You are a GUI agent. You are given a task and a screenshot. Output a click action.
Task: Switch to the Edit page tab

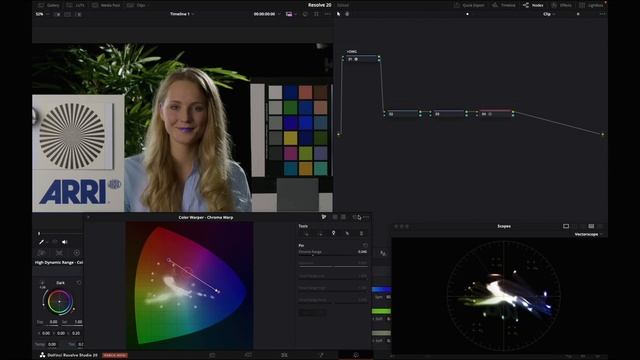[284, 355]
